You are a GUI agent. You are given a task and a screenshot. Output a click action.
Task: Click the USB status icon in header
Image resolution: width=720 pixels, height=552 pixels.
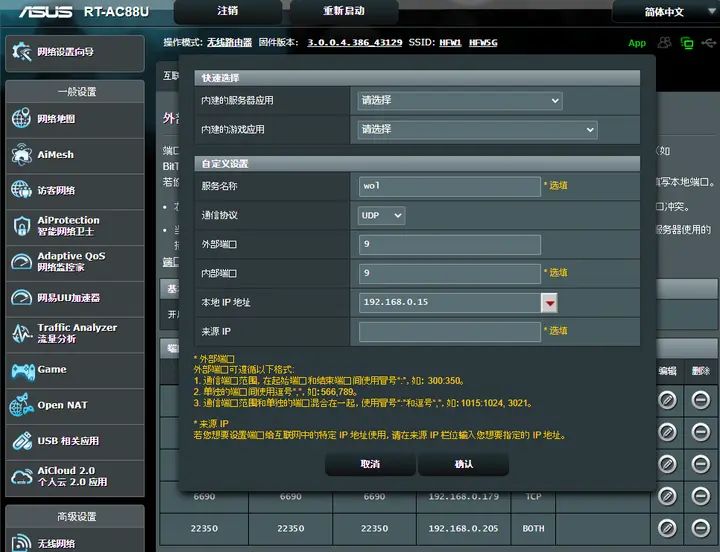tap(709, 43)
